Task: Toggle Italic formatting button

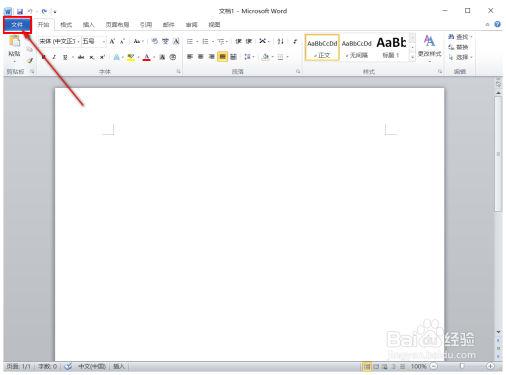Action: pyautogui.click(x=54, y=57)
